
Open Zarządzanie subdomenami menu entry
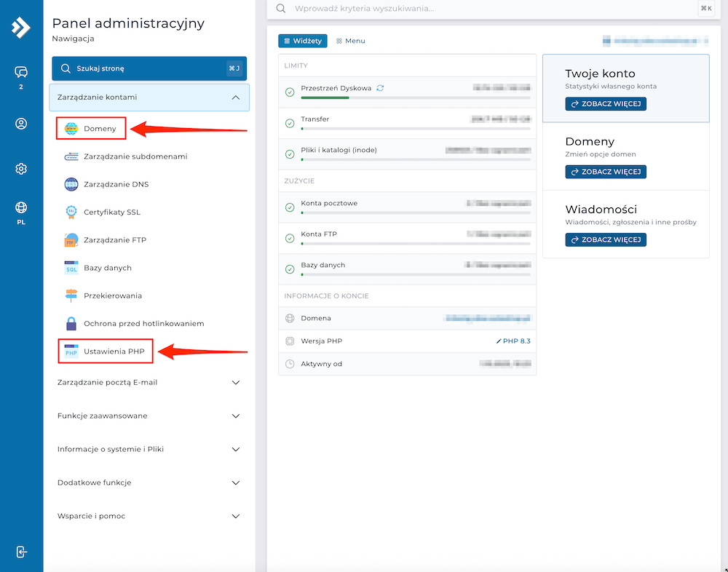coord(135,156)
